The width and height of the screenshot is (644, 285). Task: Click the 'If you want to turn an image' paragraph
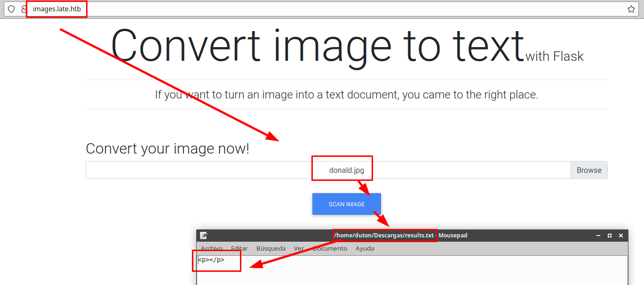coord(347,95)
